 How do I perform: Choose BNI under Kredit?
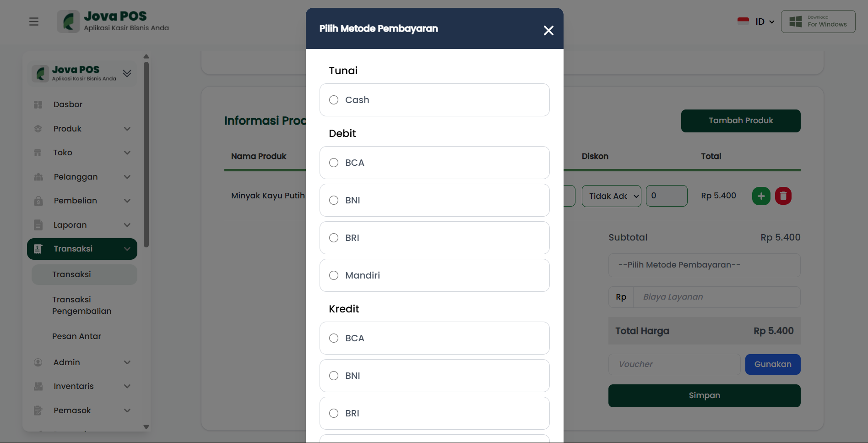point(334,376)
